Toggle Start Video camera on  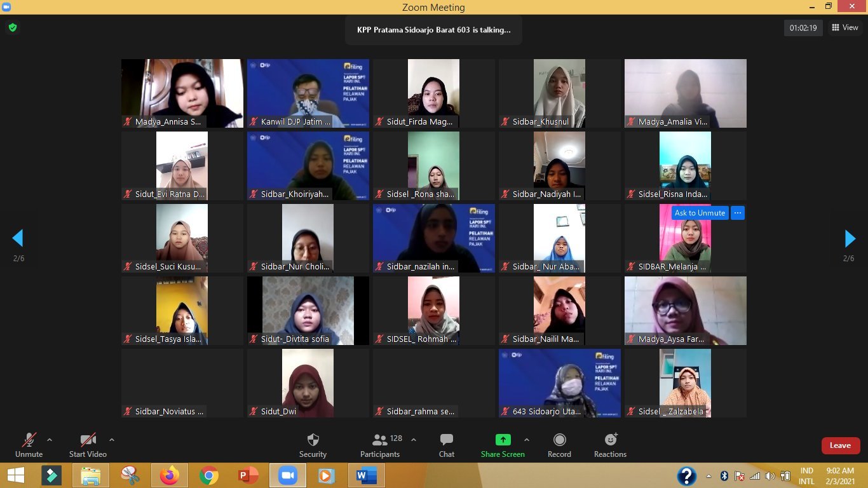click(x=88, y=445)
